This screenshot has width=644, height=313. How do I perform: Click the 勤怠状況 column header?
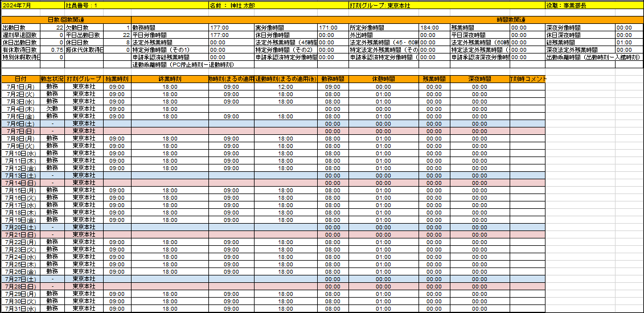click(x=52, y=79)
